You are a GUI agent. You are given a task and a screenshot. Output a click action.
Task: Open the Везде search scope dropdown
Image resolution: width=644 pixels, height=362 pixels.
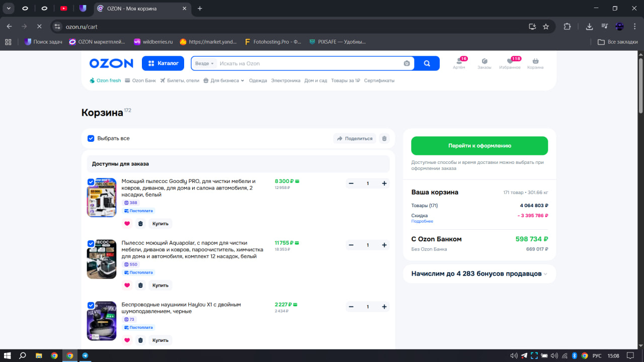click(205, 63)
